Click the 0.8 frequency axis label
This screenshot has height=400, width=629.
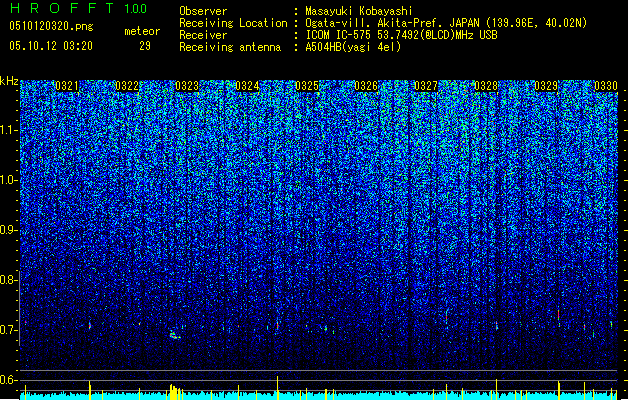pos(9,280)
